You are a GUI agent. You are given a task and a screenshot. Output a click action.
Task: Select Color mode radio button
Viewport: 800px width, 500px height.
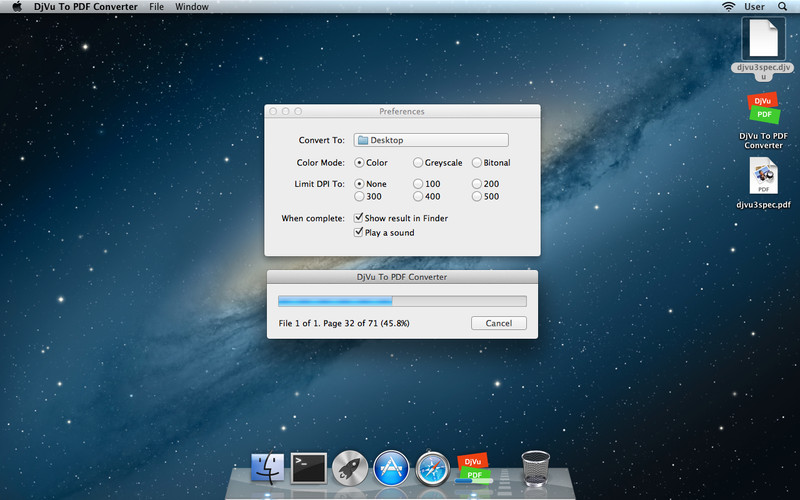[x=359, y=163]
